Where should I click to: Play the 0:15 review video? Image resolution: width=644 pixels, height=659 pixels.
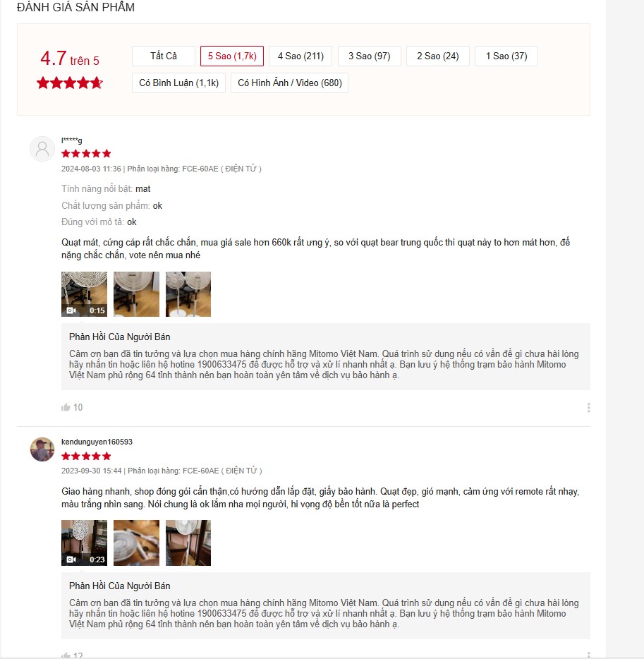tap(84, 294)
